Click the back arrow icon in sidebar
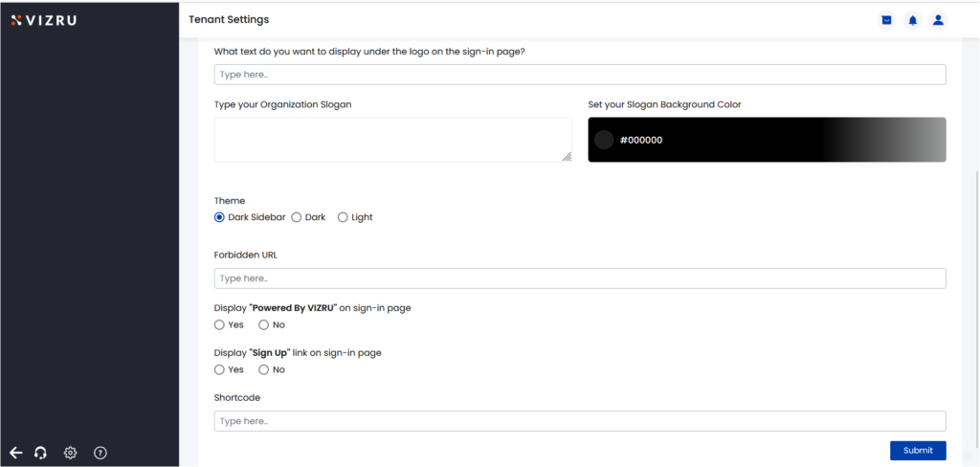The width and height of the screenshot is (980, 467). click(x=16, y=453)
